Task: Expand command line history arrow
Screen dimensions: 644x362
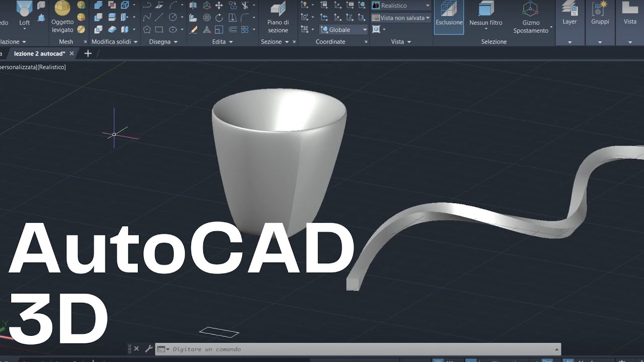Action: click(x=556, y=349)
